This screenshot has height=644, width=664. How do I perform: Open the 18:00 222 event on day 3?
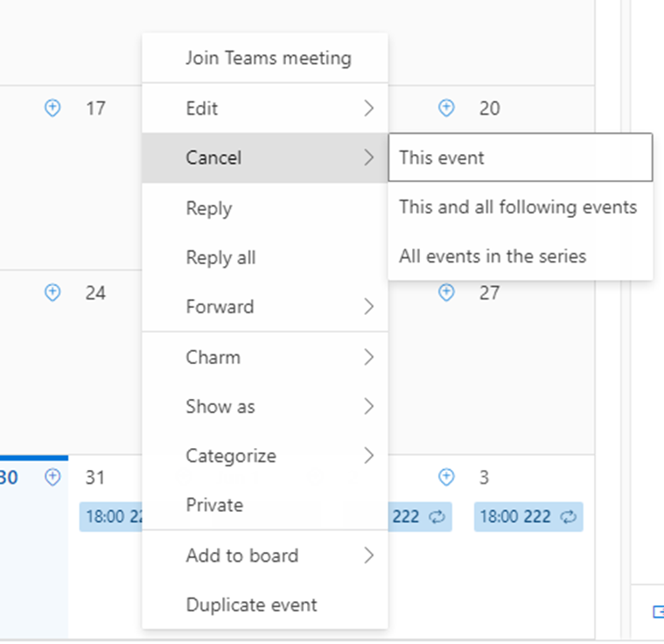(x=516, y=517)
